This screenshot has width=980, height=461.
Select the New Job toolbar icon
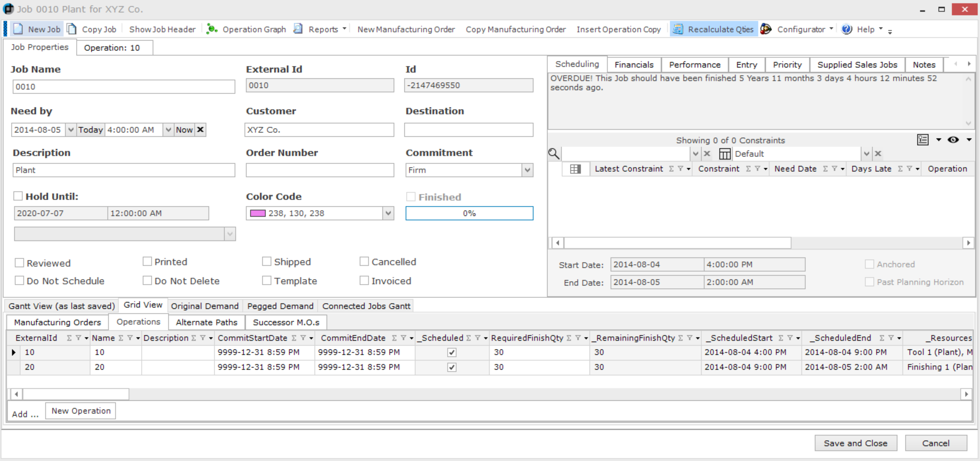(18, 29)
